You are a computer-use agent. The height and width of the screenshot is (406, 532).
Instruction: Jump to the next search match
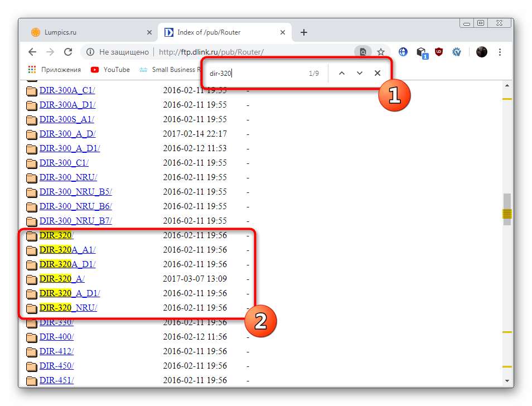(x=360, y=73)
